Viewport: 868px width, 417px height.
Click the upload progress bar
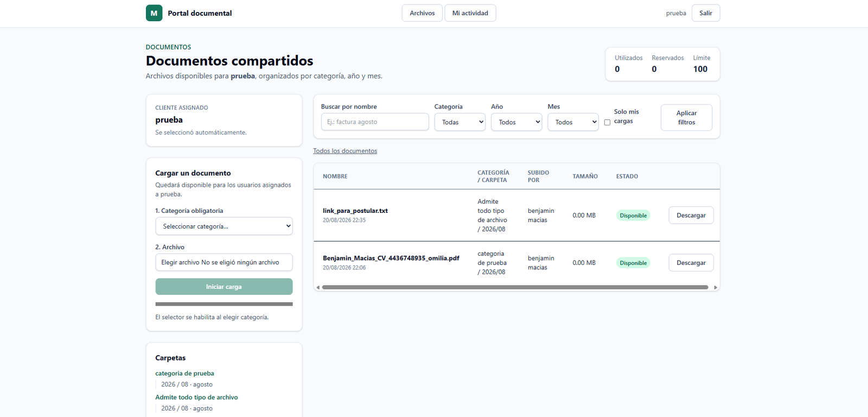click(x=224, y=304)
